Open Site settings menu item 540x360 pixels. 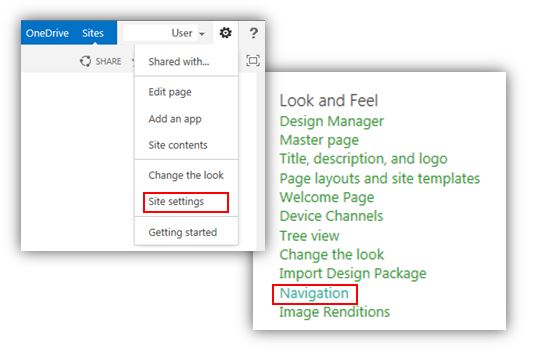[186, 202]
